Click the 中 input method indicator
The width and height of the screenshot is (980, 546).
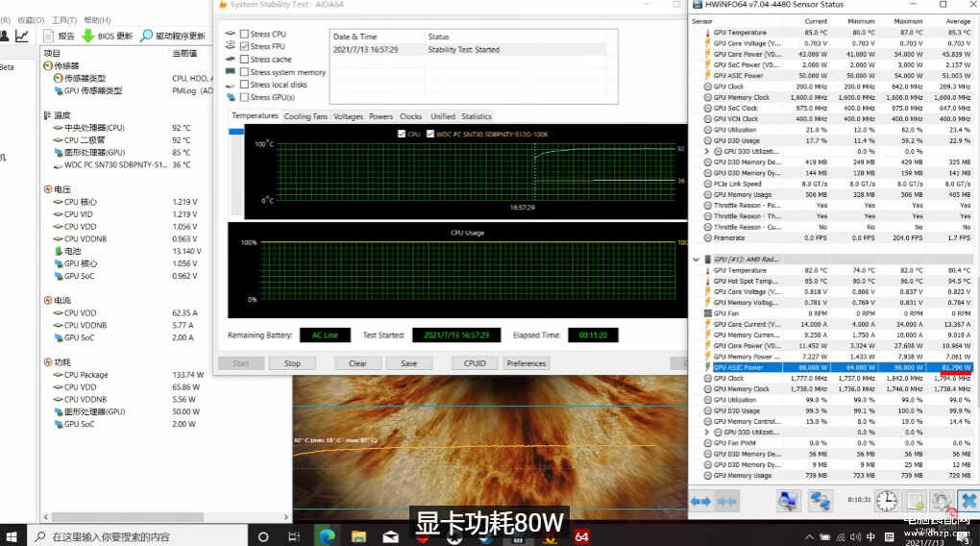pyautogui.click(x=870, y=536)
